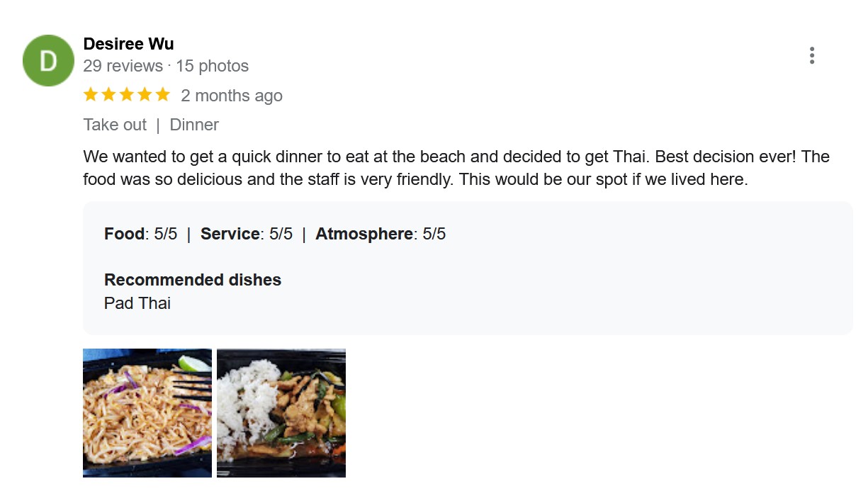Click the green D reviewer avatar
The height and width of the screenshot is (491, 868).
[x=48, y=61]
